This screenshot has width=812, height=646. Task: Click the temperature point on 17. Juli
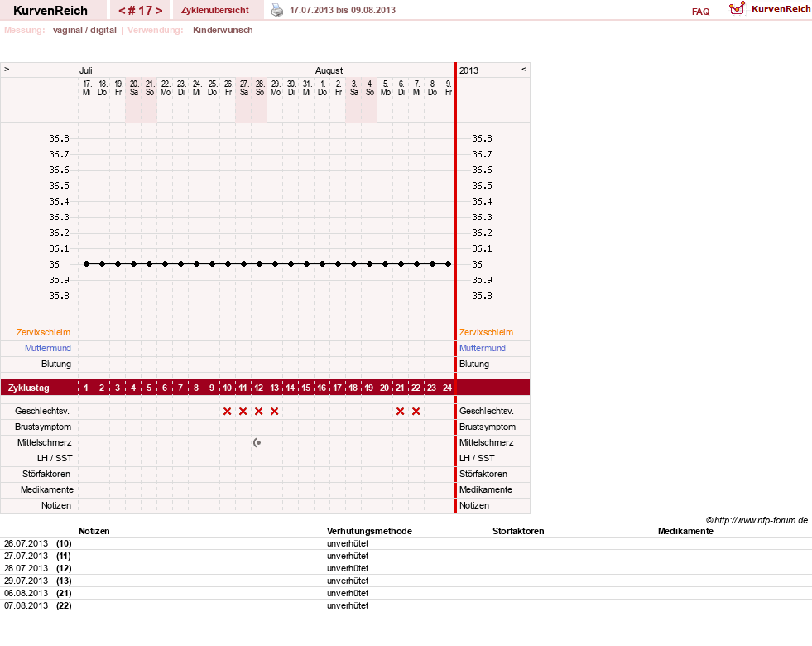coord(86,263)
